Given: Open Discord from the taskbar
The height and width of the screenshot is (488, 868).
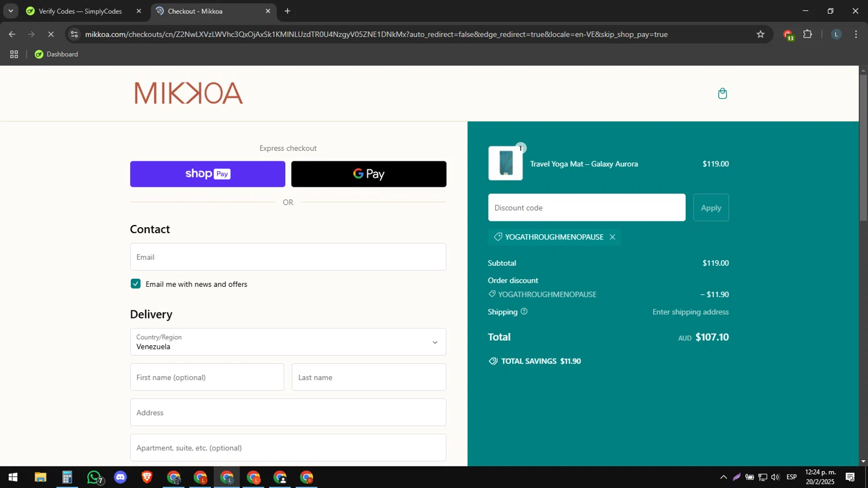Looking at the screenshot, I should point(120,477).
